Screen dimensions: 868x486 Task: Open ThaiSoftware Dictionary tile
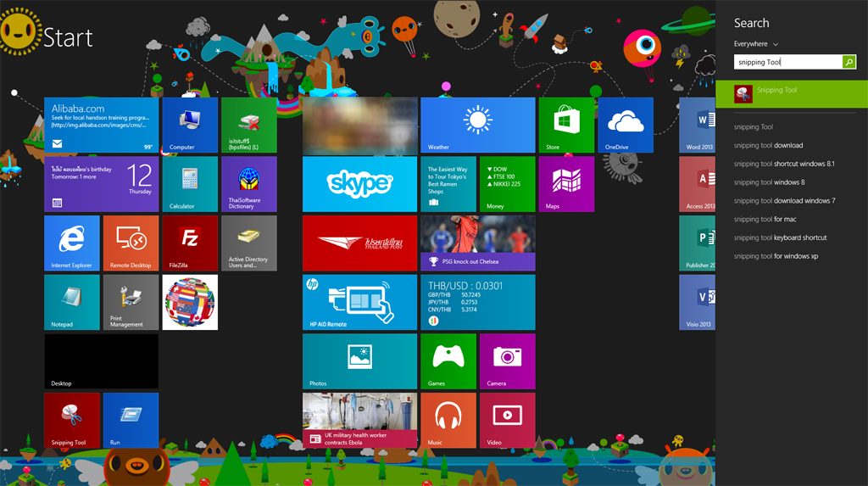(x=249, y=184)
